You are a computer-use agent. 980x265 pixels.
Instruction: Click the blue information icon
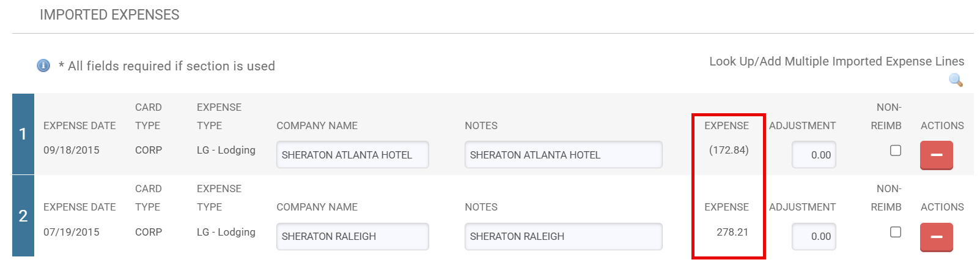pos(43,65)
